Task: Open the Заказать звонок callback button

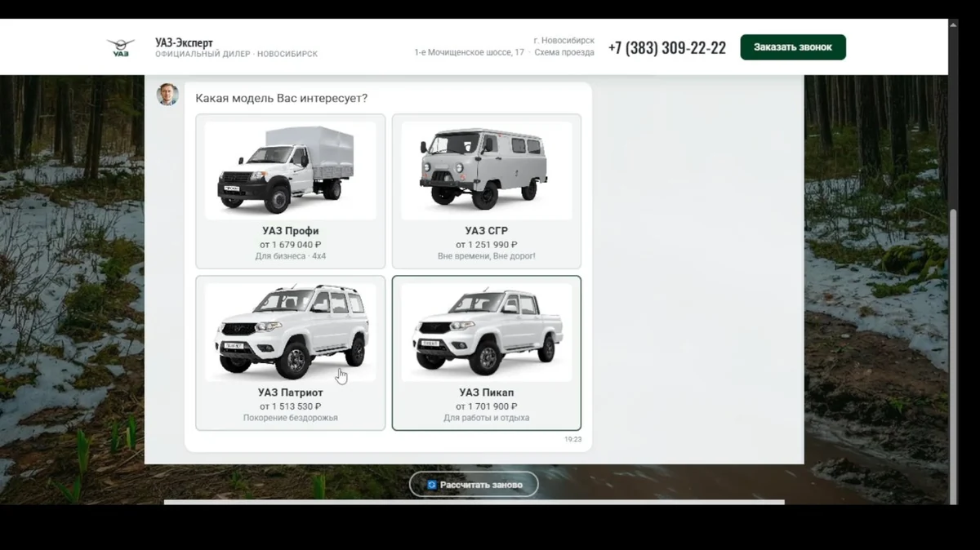Action: point(793,47)
